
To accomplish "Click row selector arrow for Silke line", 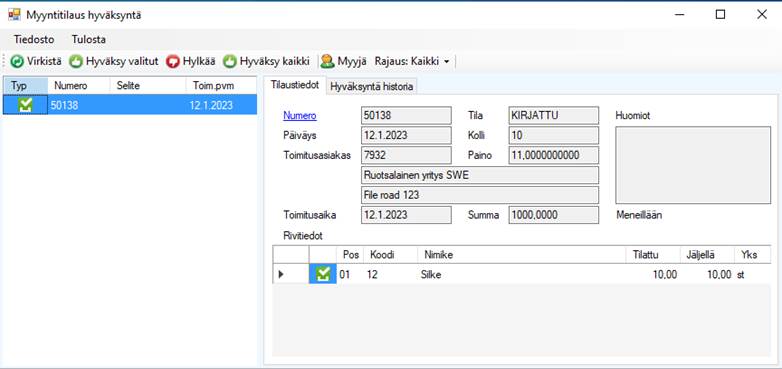I will pos(281,274).
